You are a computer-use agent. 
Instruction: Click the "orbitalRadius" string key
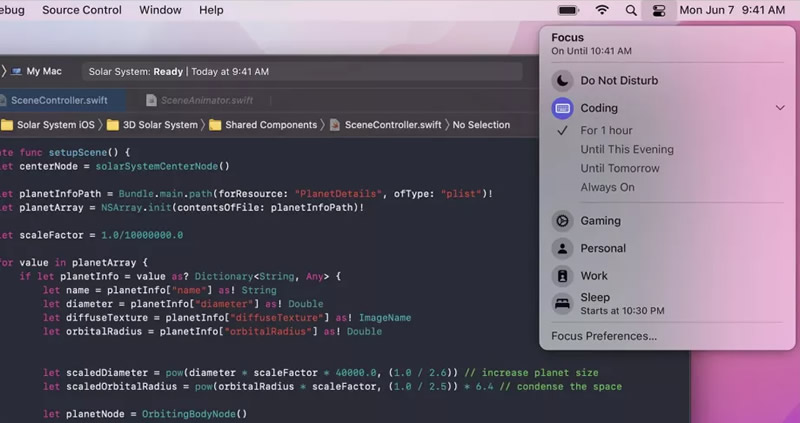(x=268, y=332)
